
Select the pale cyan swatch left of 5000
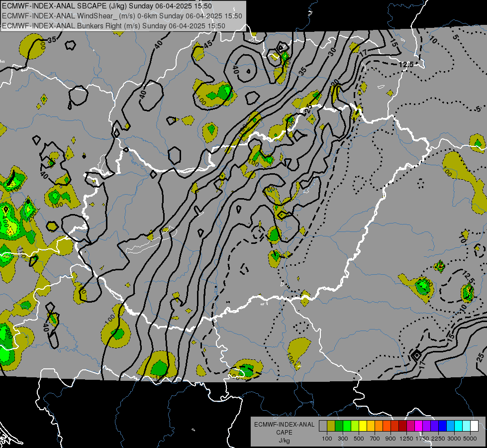point(467,426)
